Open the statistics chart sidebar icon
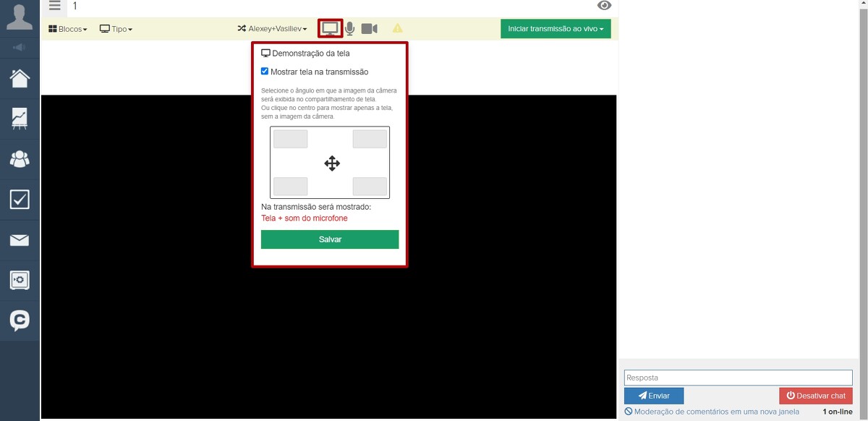Viewport: 868px width, 421px height. click(x=20, y=119)
